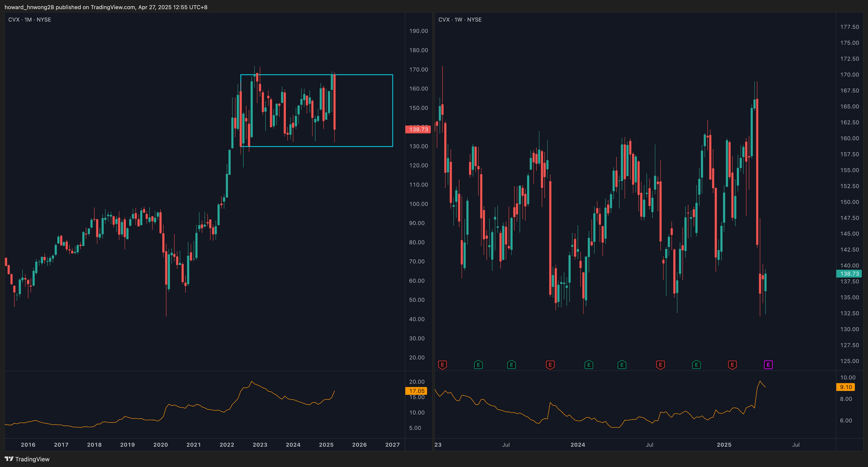Click the red earnings marker nearest 2025 label
868x467 pixels.
[x=732, y=365]
